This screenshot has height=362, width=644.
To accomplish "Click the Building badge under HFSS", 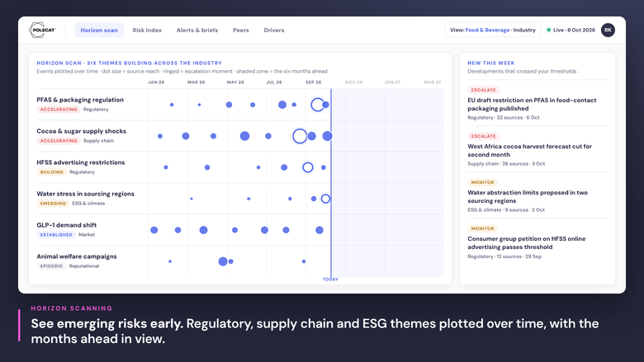I will pos(51,172).
